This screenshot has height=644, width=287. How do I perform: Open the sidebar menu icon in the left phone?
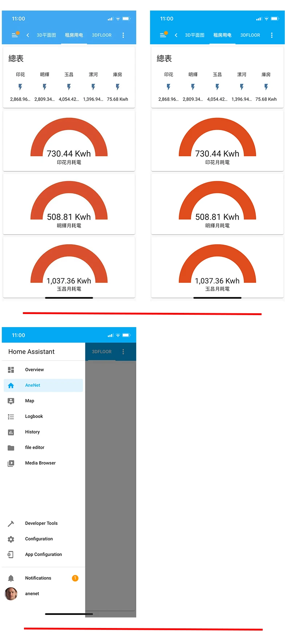pyautogui.click(x=15, y=35)
